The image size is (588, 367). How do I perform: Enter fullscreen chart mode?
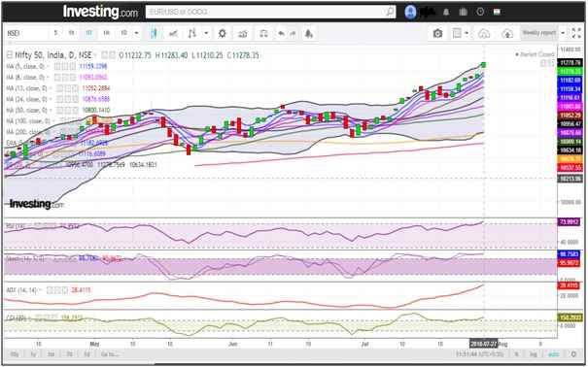point(576,33)
